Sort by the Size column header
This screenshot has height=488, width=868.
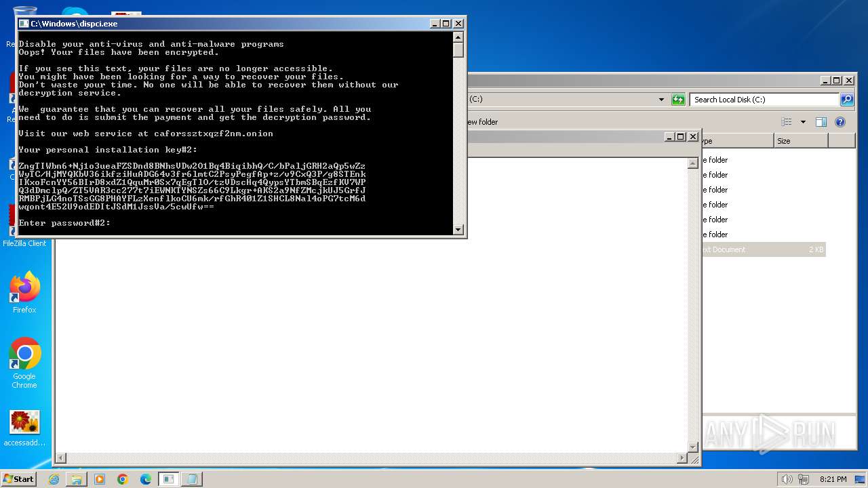click(x=801, y=141)
